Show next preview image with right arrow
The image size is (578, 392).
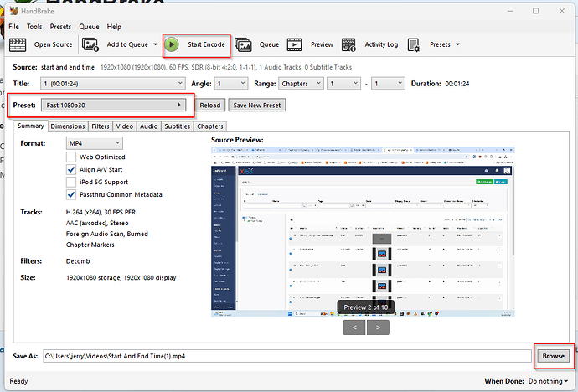coord(378,327)
